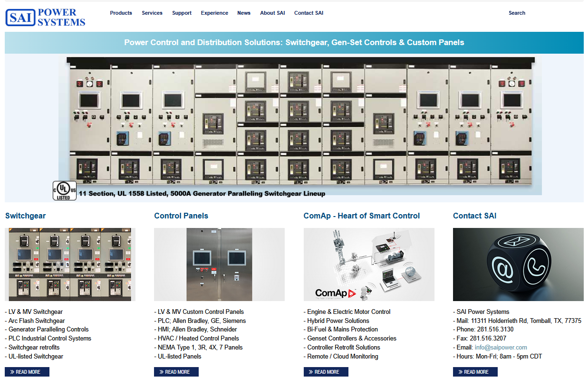Click Read More under Contact SAI

point(475,372)
